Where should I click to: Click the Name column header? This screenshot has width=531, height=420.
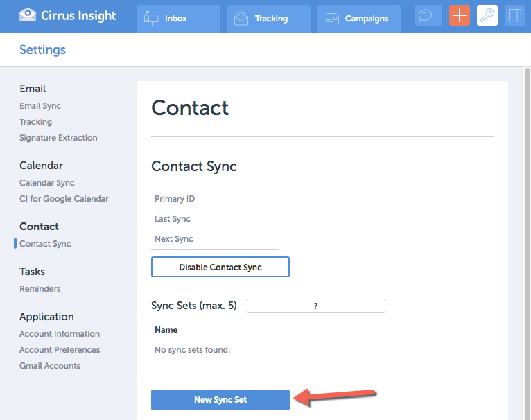coord(166,330)
